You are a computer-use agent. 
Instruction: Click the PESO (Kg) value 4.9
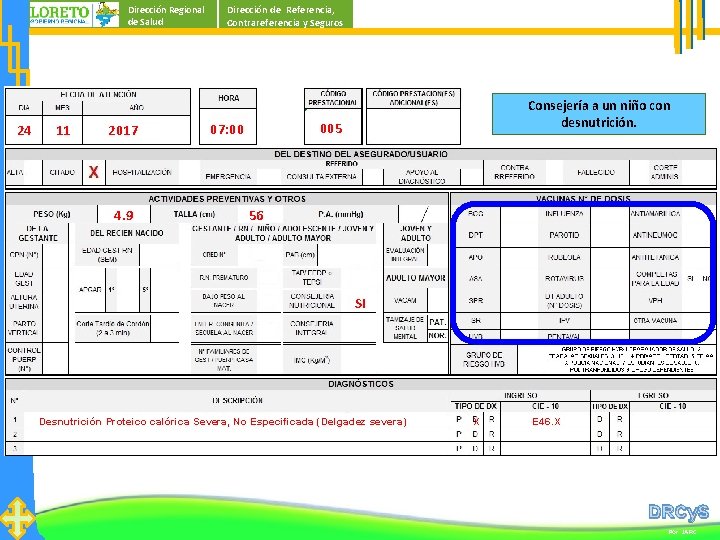(x=124, y=215)
